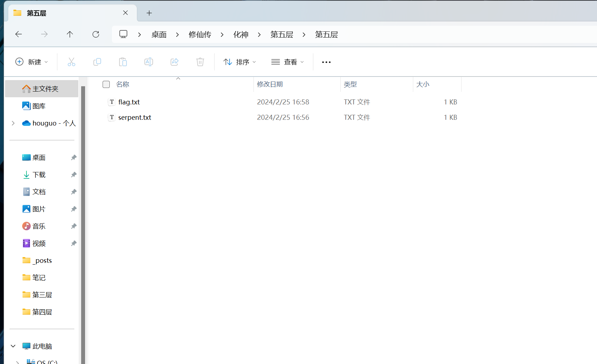This screenshot has width=597, height=364.
Task: Open 图库 in the sidebar
Action: pyautogui.click(x=39, y=106)
